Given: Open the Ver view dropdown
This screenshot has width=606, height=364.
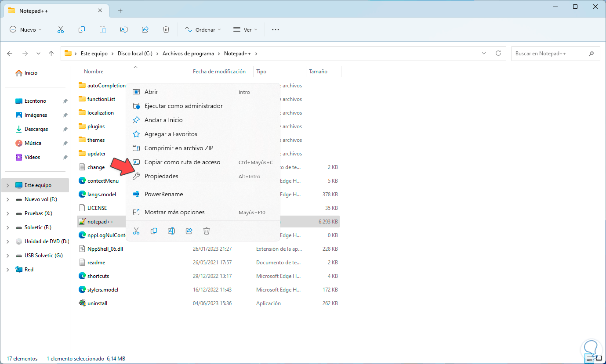Looking at the screenshot, I should click(x=245, y=29).
